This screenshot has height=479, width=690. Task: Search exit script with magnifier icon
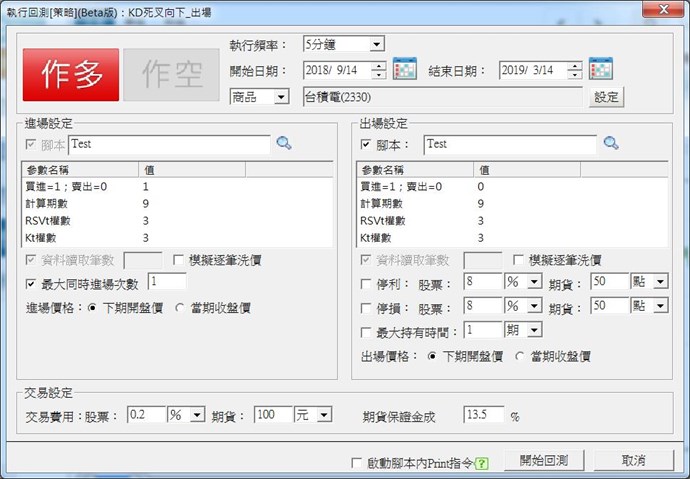click(611, 143)
